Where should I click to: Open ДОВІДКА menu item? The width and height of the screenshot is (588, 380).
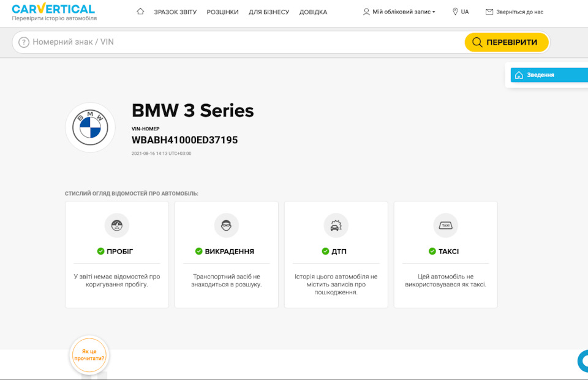(313, 12)
